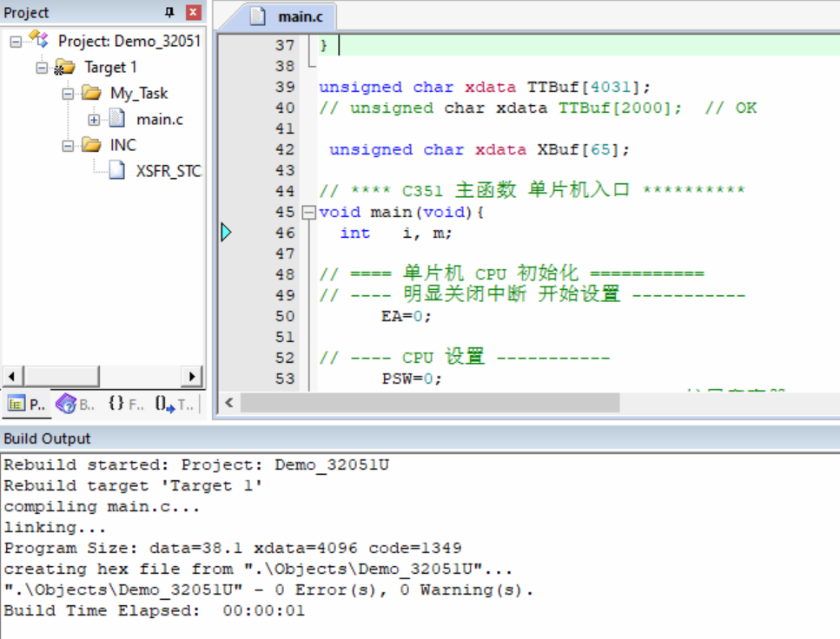
Task: Select XSFR_STC header file
Action: (x=169, y=171)
